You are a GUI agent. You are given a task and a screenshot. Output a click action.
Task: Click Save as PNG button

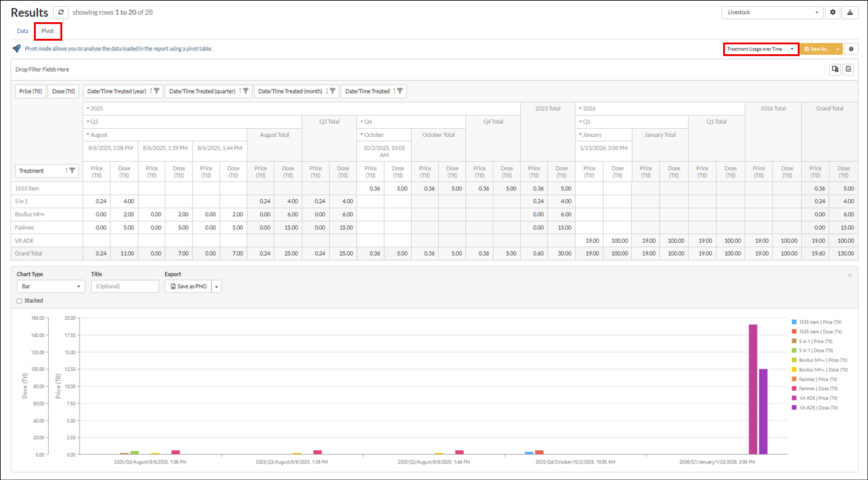click(188, 287)
